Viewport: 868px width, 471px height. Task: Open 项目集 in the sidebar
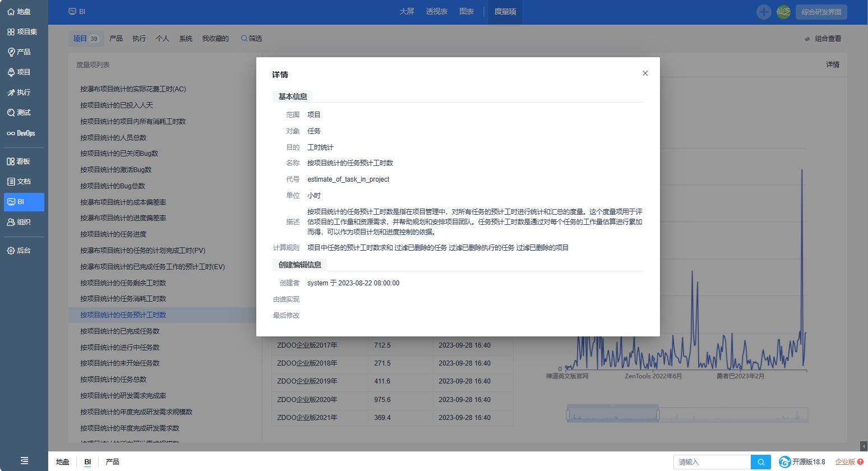point(24,32)
